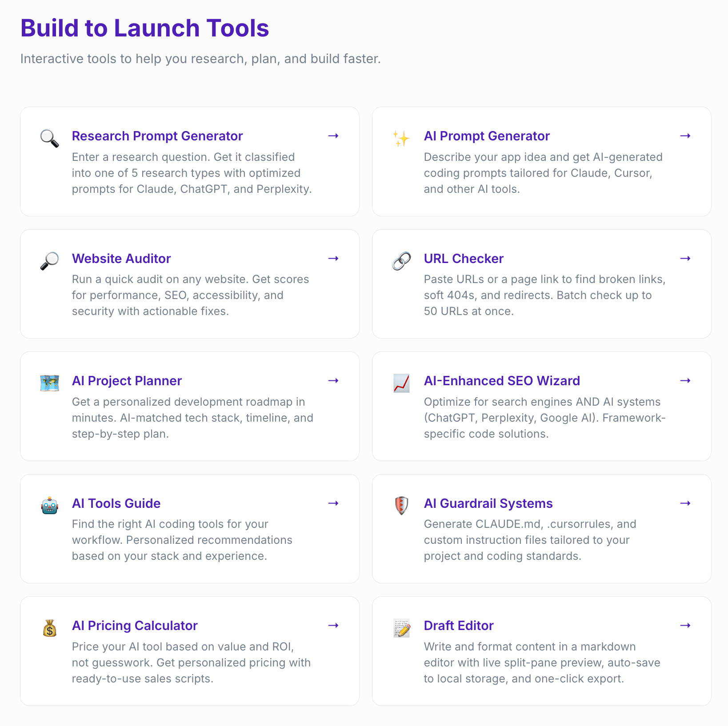Click description starting 'Run a quick audit'

click(x=191, y=295)
